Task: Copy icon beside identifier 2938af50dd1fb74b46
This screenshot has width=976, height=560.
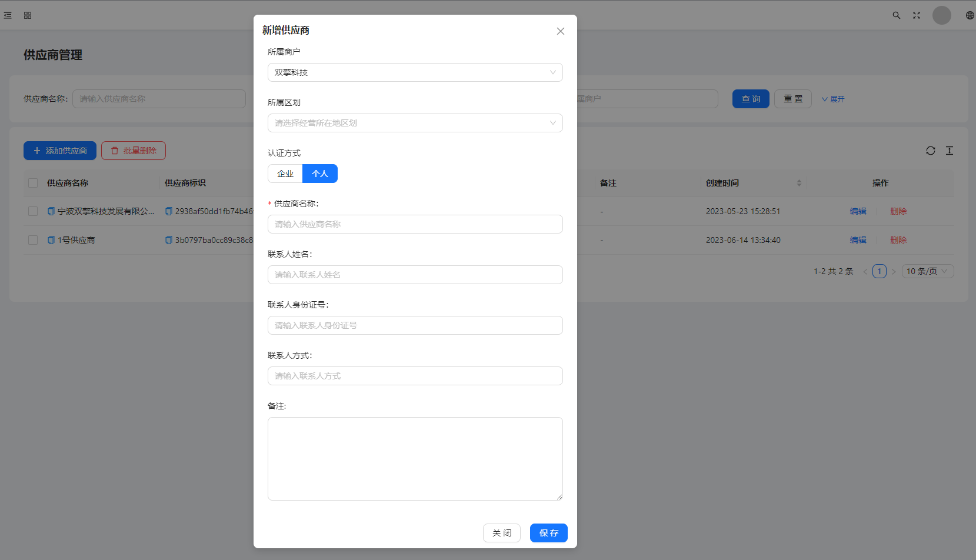Action: 169,211
